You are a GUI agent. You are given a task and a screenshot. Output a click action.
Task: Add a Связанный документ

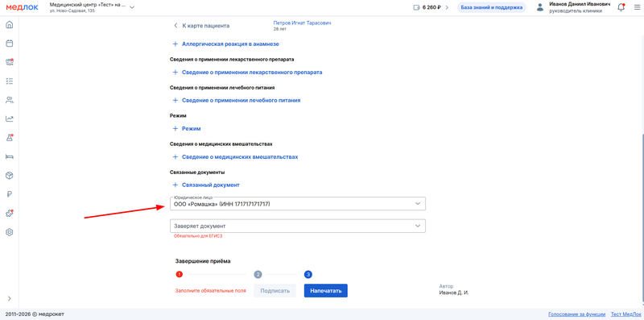tap(206, 185)
